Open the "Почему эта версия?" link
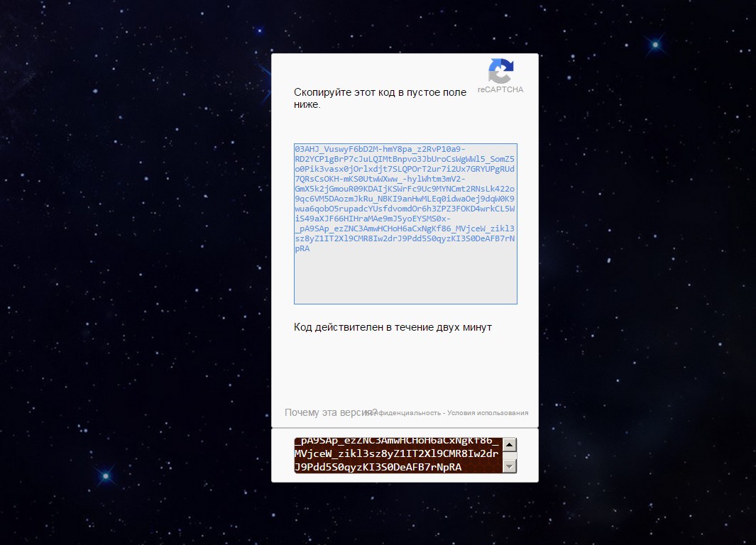 coord(330,412)
